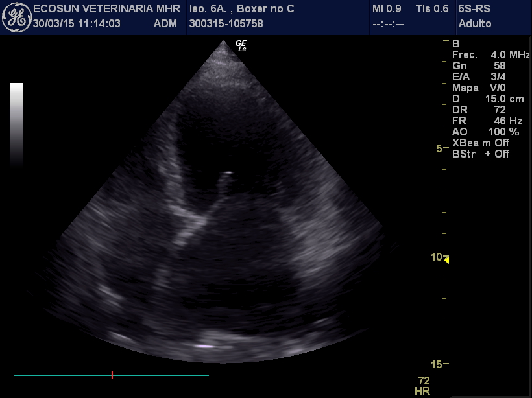This screenshot has height=398, width=532.
Task: Click the MI 0.9 indicator in the header
Action: click(x=387, y=9)
